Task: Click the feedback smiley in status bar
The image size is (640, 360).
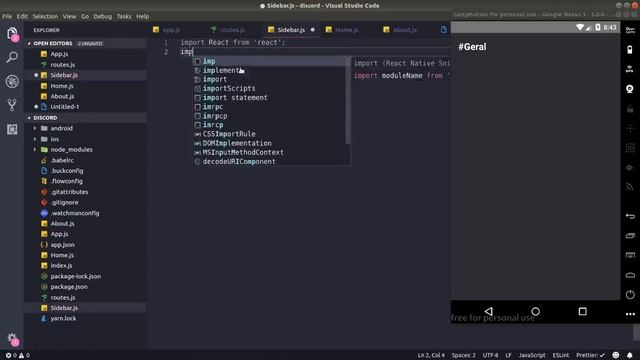Action: click(616, 355)
